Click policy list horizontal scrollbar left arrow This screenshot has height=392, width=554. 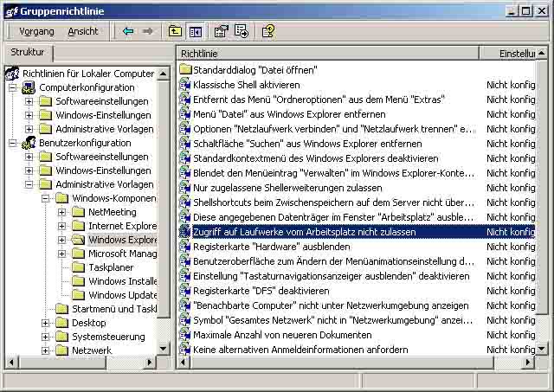[x=183, y=362]
